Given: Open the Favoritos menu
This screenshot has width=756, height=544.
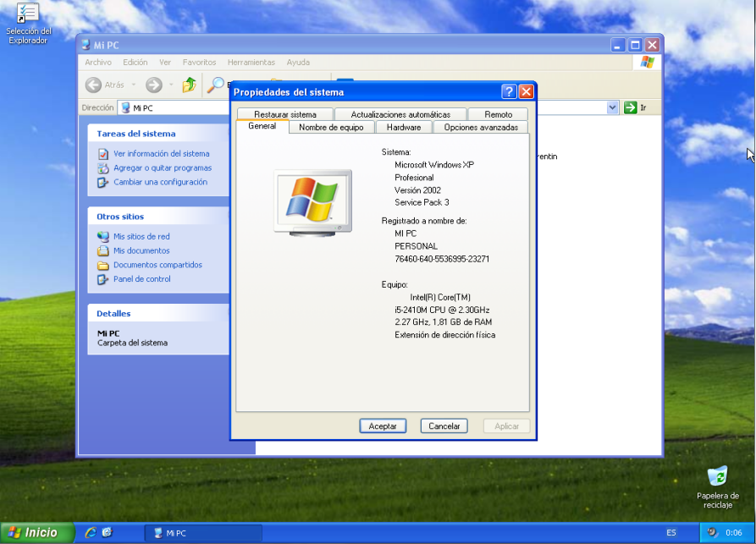Looking at the screenshot, I should (x=199, y=62).
